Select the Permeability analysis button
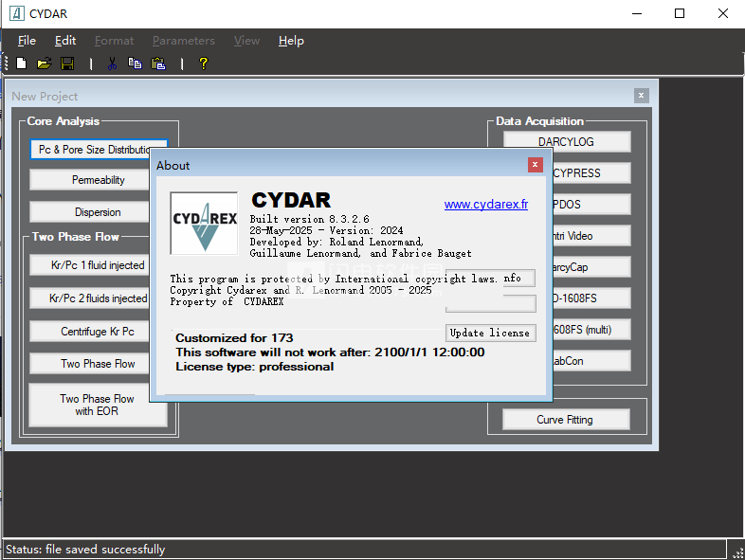745x560 pixels. tap(89, 180)
